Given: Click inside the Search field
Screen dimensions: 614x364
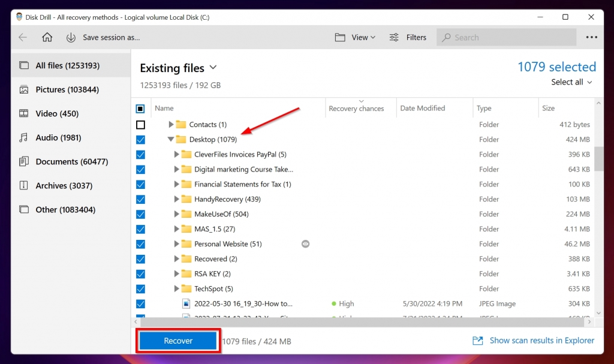Looking at the screenshot, I should pos(506,37).
